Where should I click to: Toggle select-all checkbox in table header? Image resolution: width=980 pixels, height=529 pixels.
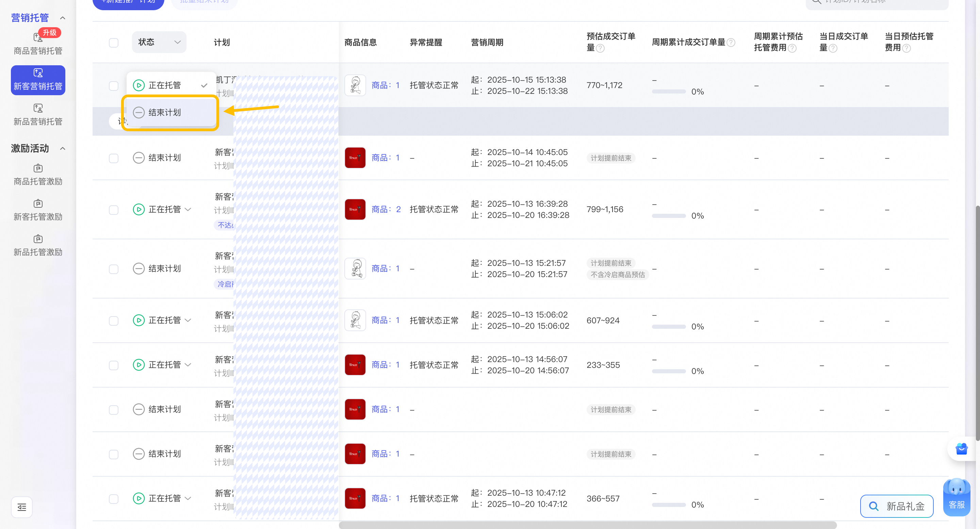113,42
